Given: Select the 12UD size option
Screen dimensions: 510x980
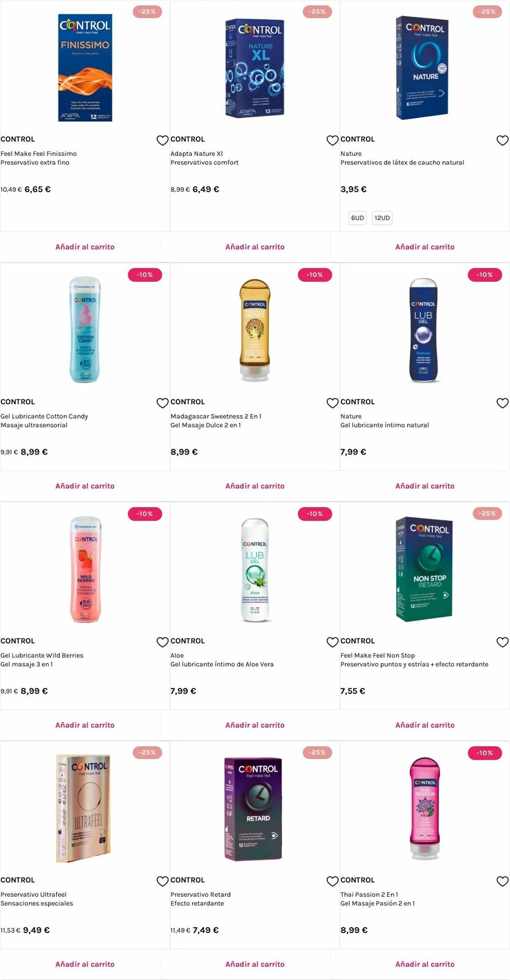Looking at the screenshot, I should click(x=382, y=218).
